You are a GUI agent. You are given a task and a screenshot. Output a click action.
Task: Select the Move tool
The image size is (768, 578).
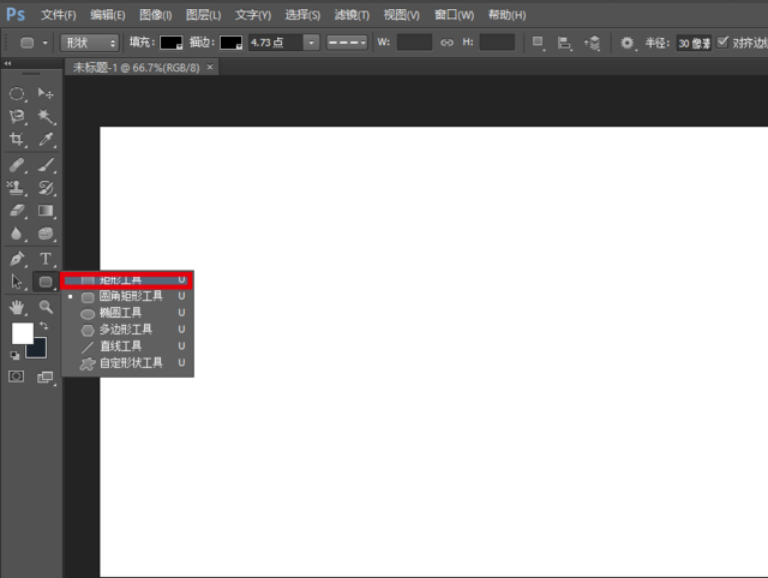point(46,93)
